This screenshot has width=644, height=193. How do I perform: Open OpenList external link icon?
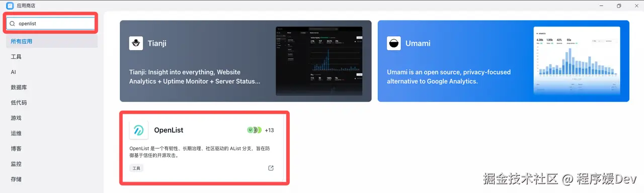click(271, 168)
